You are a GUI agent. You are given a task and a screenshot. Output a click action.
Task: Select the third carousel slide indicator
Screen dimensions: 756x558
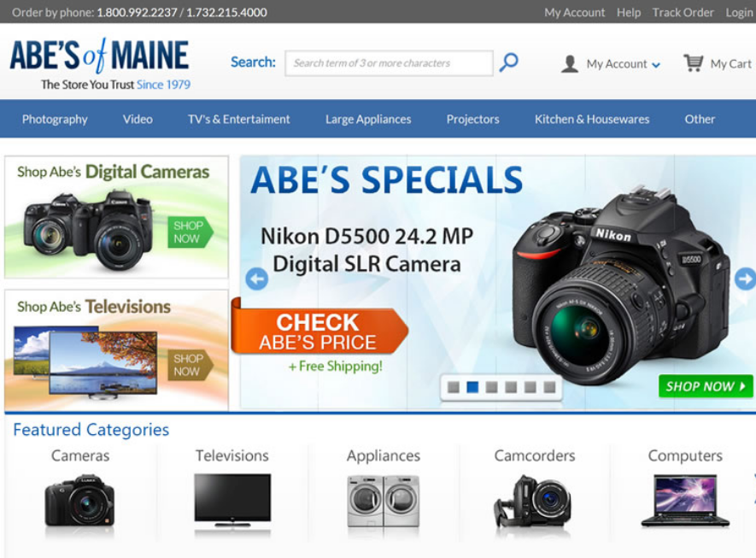[x=491, y=387]
